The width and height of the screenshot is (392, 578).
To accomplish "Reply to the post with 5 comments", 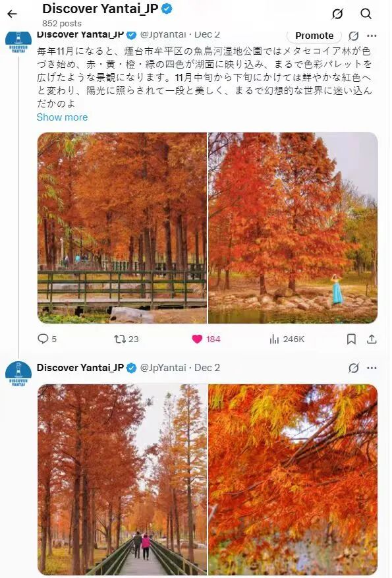I will click(x=47, y=339).
